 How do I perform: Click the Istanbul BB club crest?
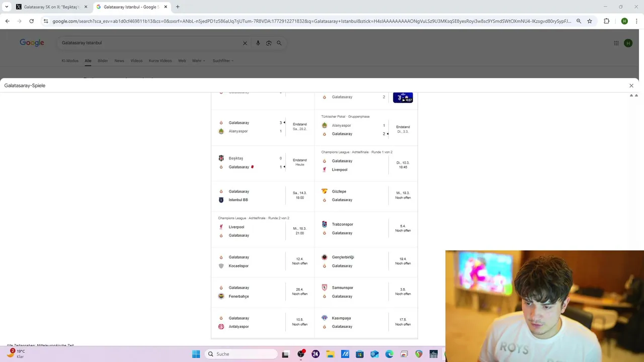(x=221, y=200)
